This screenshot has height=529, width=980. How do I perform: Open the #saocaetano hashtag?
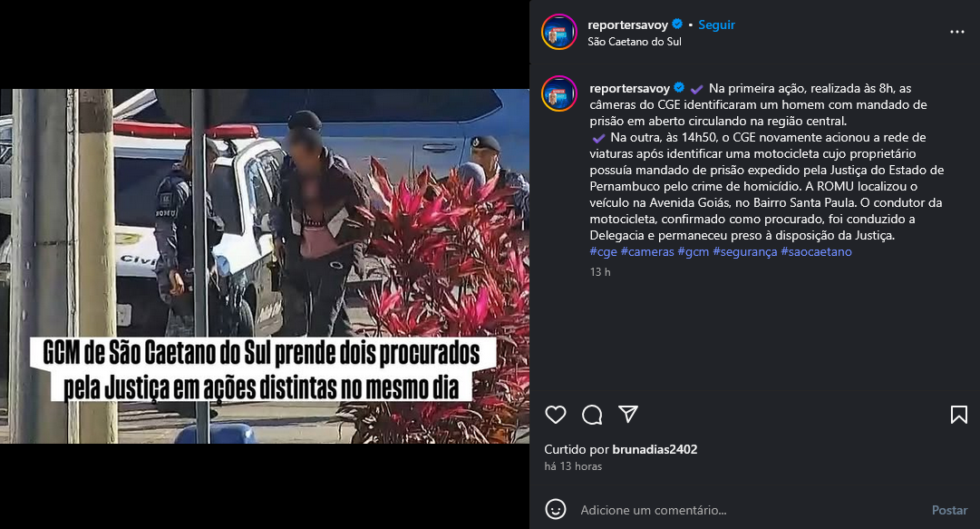pyautogui.click(x=816, y=251)
